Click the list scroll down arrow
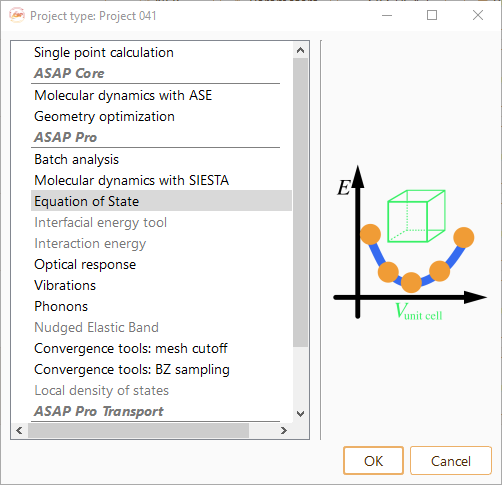Viewport: 502px width, 485px height. 300,414
